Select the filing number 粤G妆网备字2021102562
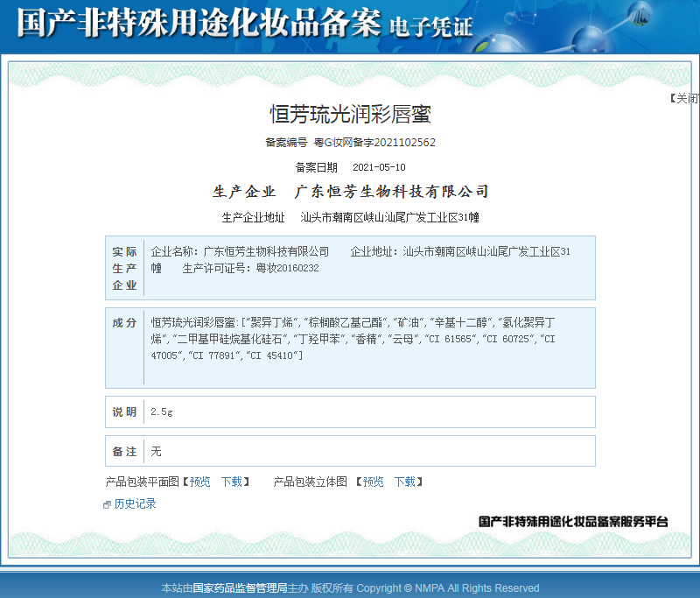 [x=374, y=143]
